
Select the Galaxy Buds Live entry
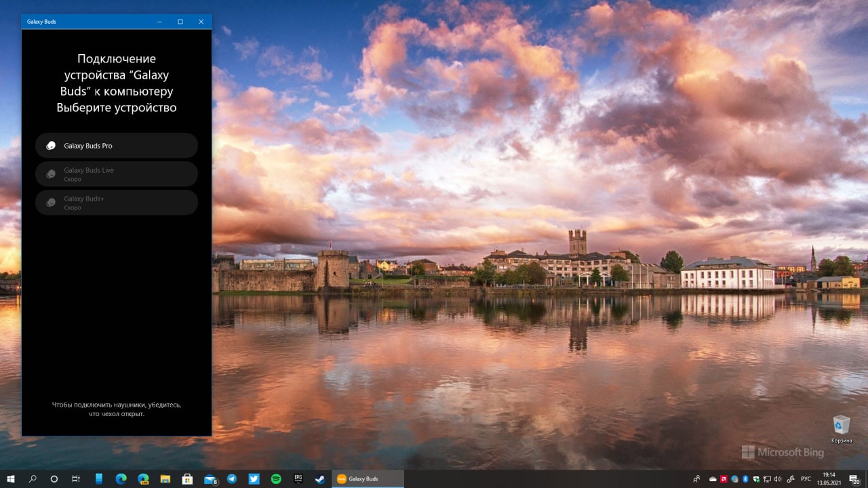tap(117, 174)
